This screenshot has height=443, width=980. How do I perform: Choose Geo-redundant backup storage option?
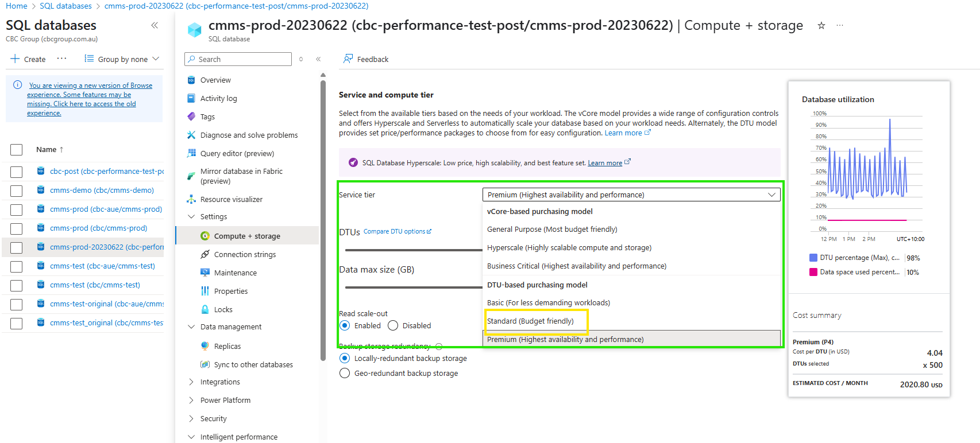(345, 373)
